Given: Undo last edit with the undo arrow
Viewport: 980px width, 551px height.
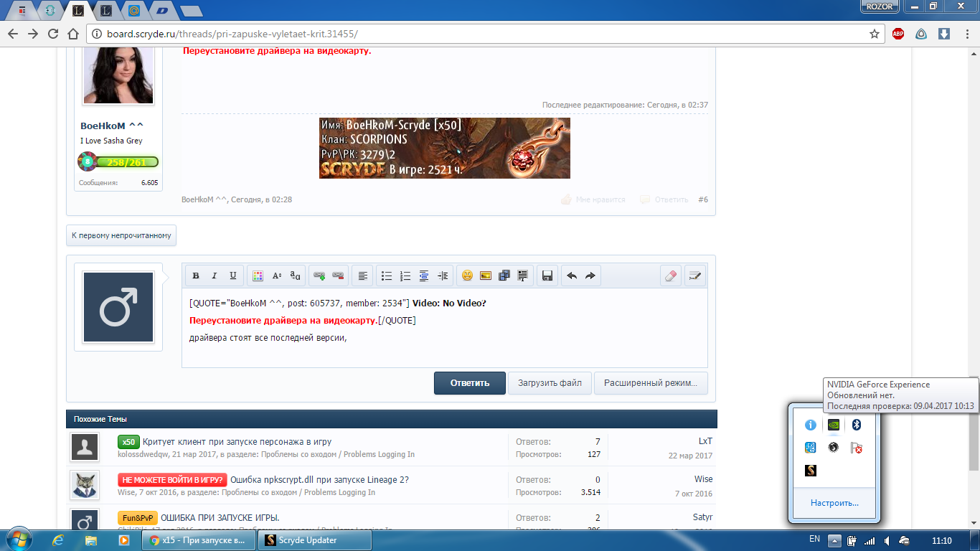Looking at the screenshot, I should [572, 275].
